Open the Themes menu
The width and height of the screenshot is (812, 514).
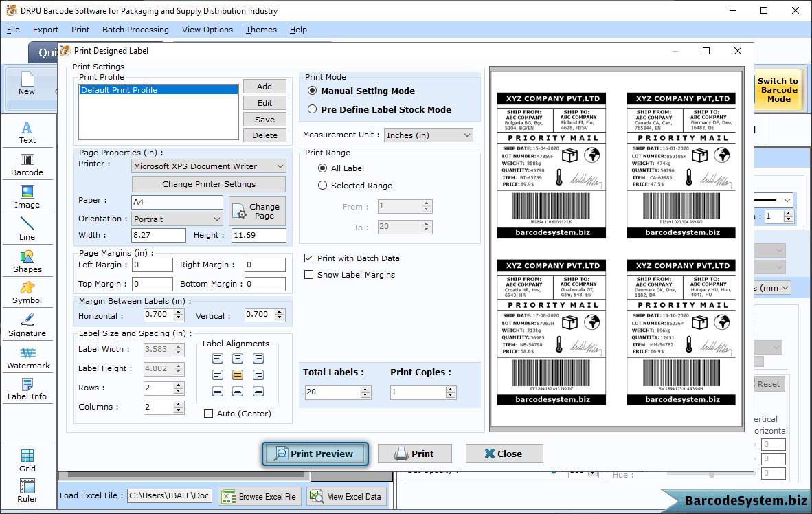pyautogui.click(x=261, y=30)
